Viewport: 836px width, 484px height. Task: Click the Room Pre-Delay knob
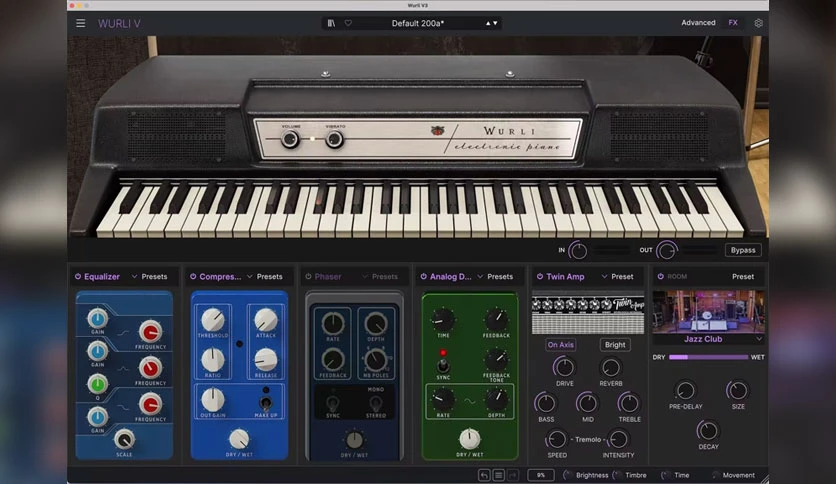coord(685,391)
